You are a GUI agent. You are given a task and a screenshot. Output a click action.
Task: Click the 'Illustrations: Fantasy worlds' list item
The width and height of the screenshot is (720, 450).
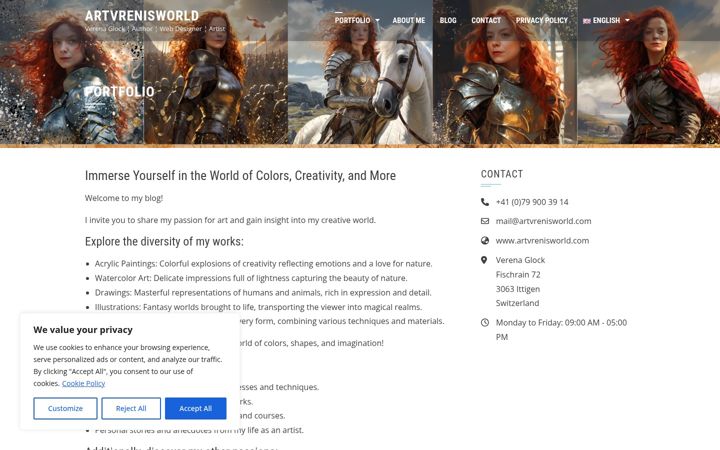click(258, 307)
